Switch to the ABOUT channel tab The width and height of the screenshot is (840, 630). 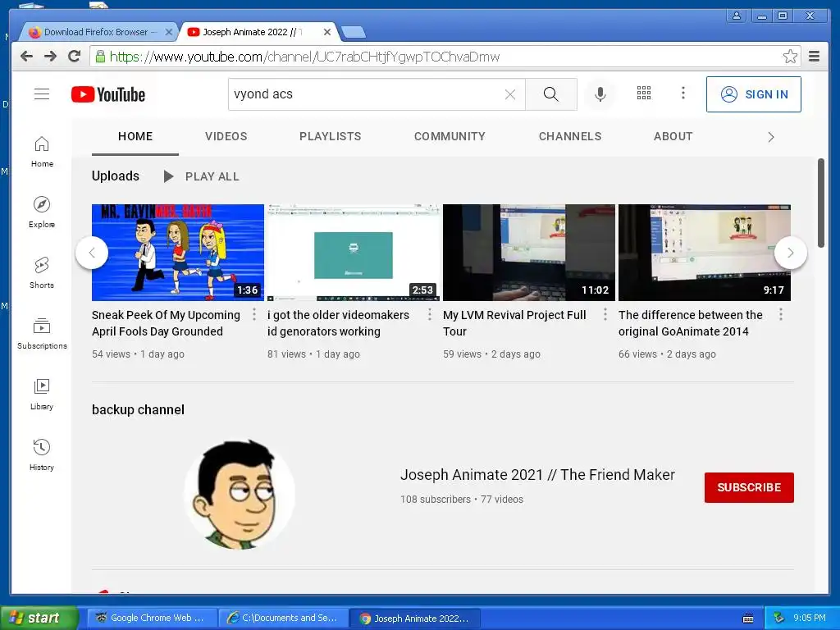(673, 137)
